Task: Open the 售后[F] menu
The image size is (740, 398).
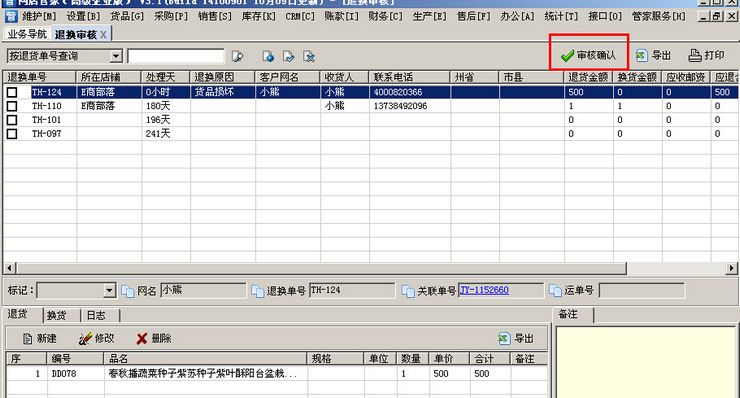Action: (x=473, y=17)
